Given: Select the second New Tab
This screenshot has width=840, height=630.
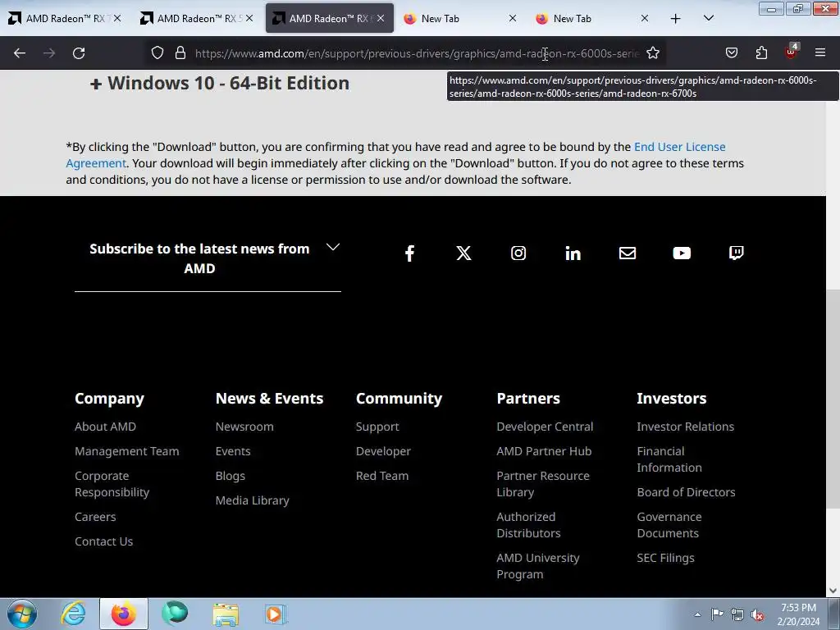Looking at the screenshot, I should tap(592, 18).
